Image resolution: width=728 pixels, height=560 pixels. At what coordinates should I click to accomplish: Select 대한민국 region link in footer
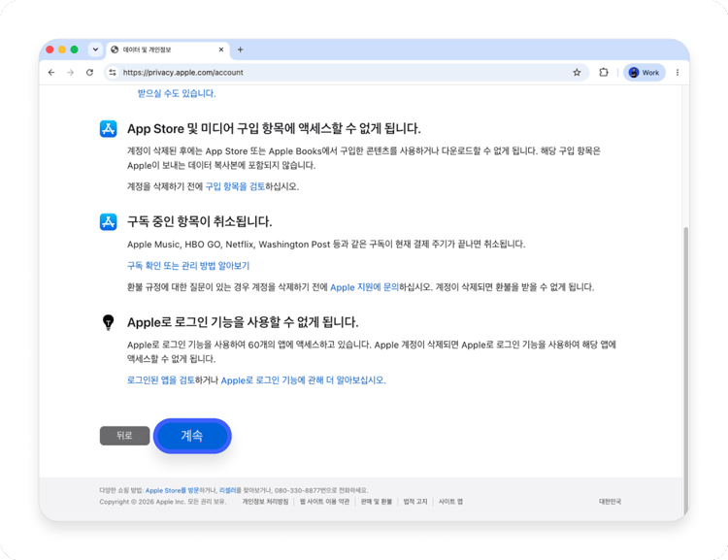click(610, 502)
